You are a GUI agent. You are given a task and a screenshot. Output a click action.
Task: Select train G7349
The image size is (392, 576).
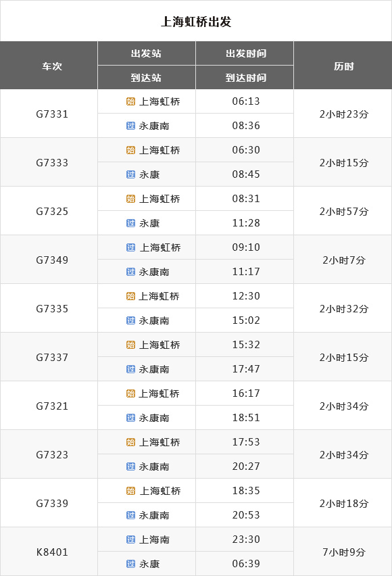point(52,260)
